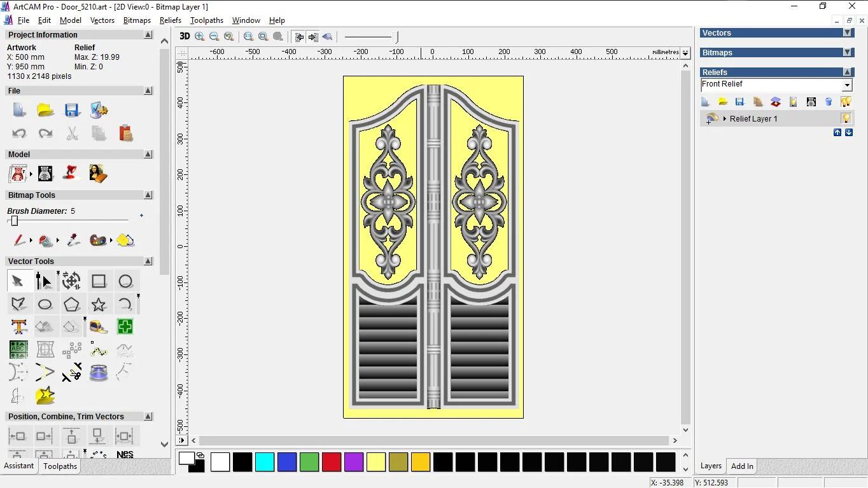Select the Ellipse creation tool
This screenshot has width=868, height=488.
tap(45, 303)
